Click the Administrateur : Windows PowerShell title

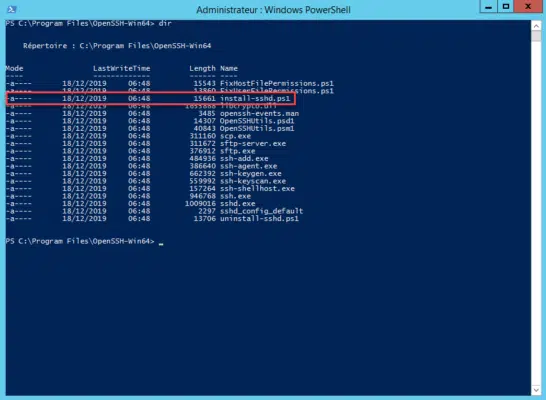273,10
